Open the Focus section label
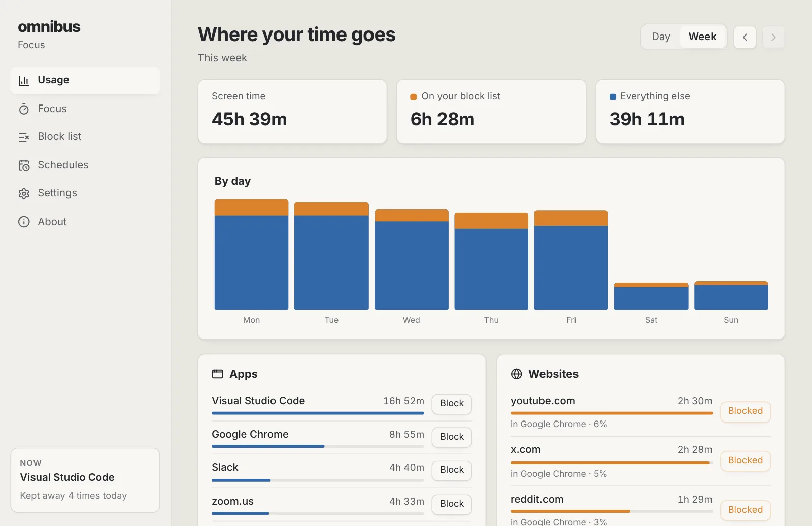 (x=52, y=109)
